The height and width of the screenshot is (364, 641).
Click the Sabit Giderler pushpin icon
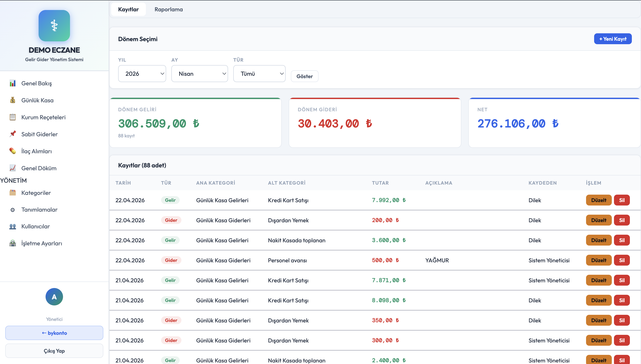(12, 134)
